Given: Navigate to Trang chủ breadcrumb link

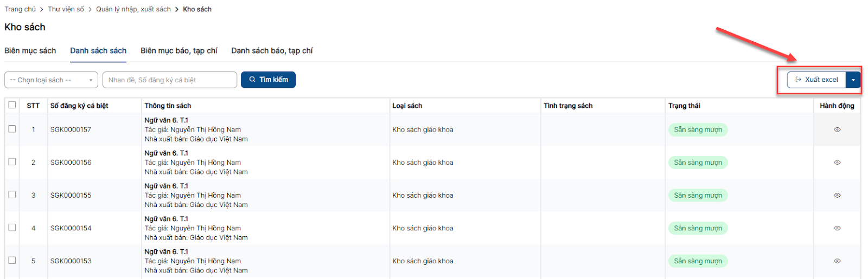Looking at the screenshot, I should pyautogui.click(x=20, y=9).
